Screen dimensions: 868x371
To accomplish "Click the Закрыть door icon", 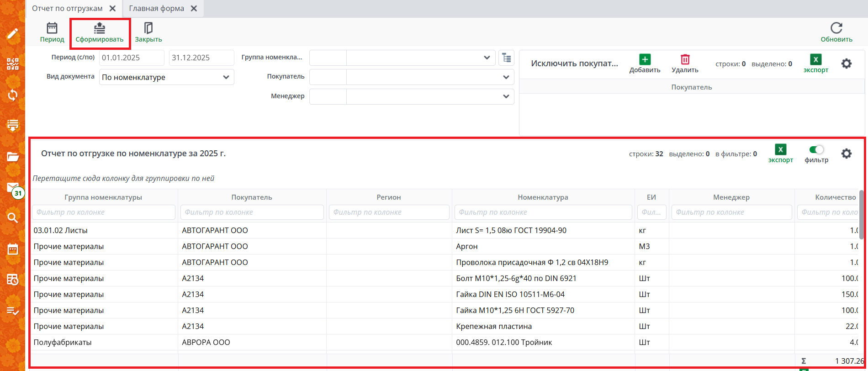I will [x=148, y=29].
